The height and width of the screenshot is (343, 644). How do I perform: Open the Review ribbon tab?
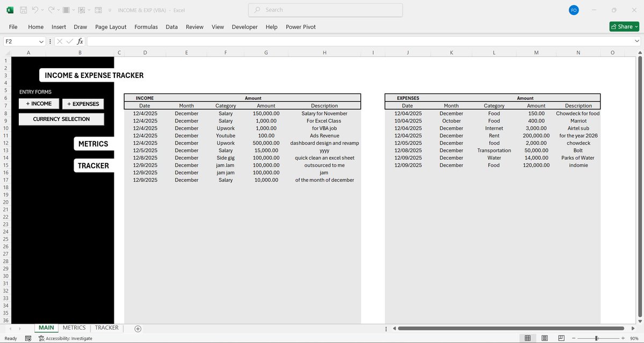[194, 27]
